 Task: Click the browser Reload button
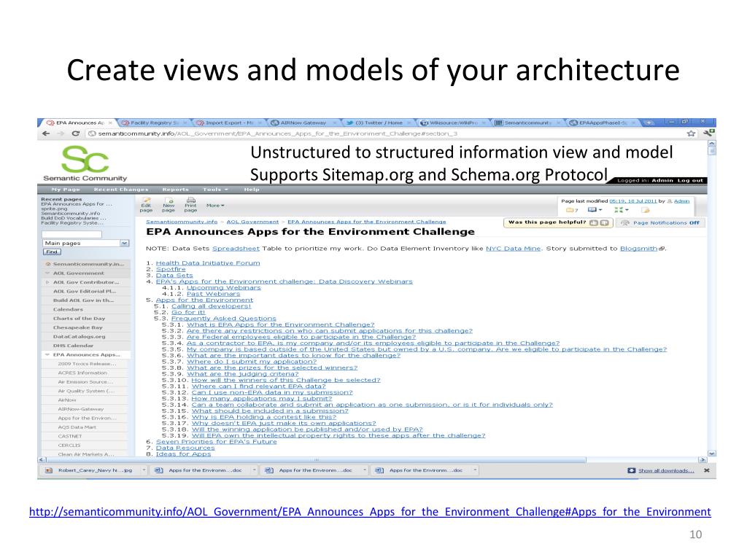tap(75, 134)
